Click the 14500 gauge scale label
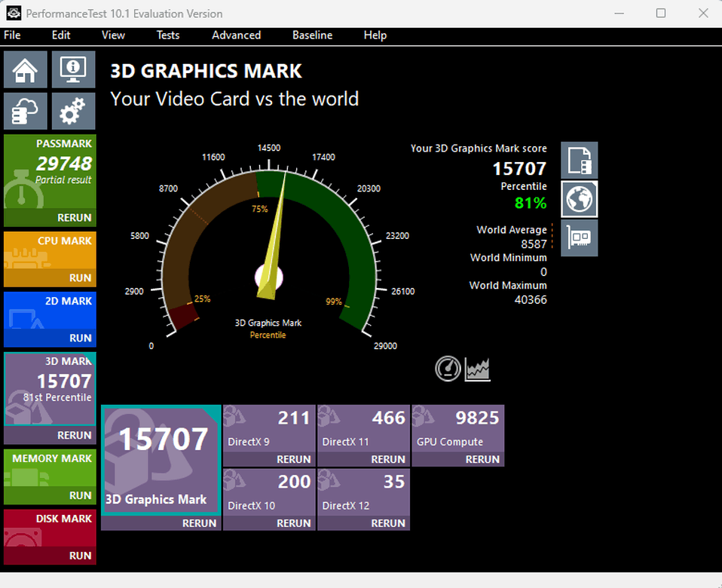The width and height of the screenshot is (722, 588). (269, 148)
